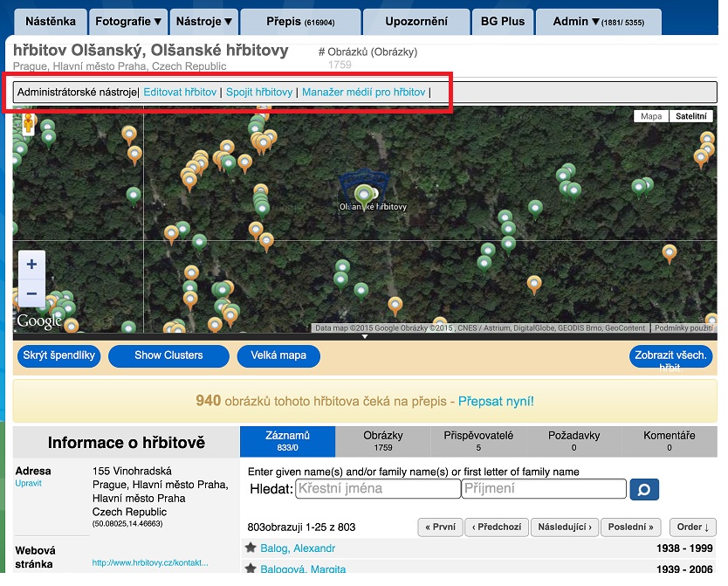Zoom in the map with plus button
Screen dimensions: 728x586
[x=31, y=264]
